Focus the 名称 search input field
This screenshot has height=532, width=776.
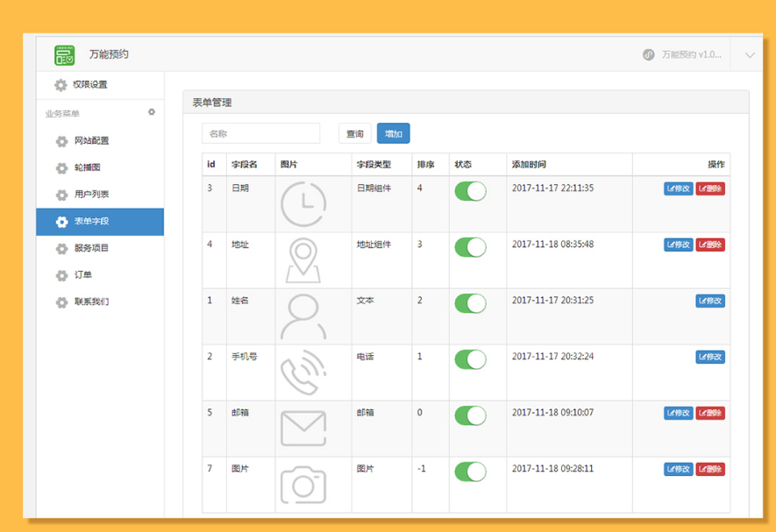point(260,133)
